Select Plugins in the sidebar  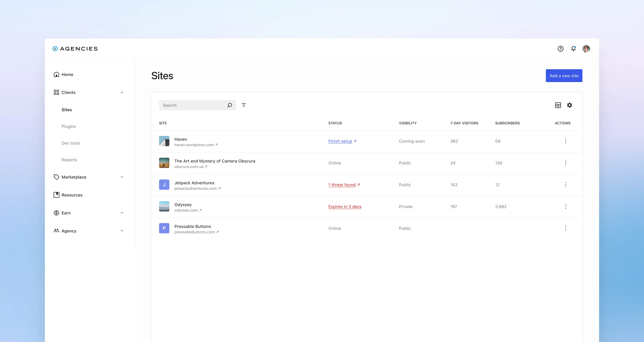68,126
